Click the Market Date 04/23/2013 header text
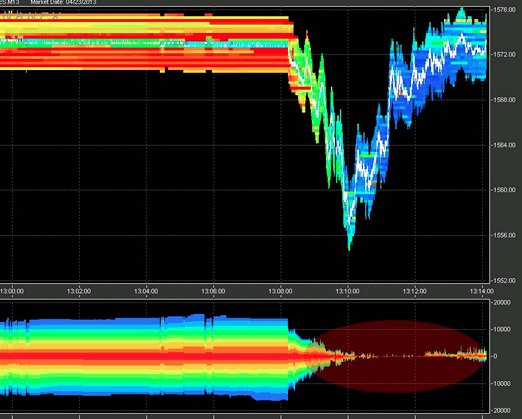522x419 pixels. (x=63, y=2)
